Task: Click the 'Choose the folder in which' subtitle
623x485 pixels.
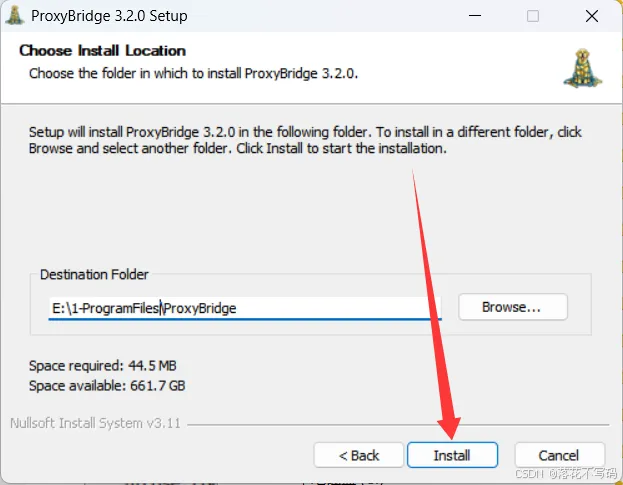Action: [193, 73]
